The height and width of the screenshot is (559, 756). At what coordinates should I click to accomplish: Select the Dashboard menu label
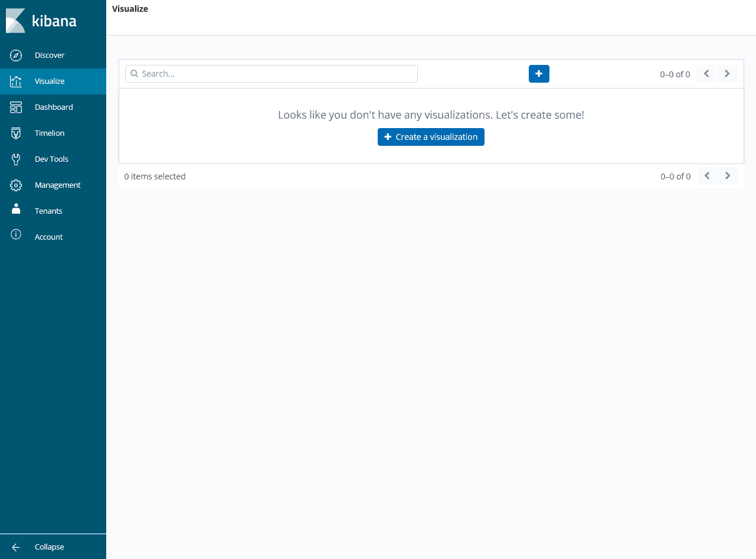(54, 107)
